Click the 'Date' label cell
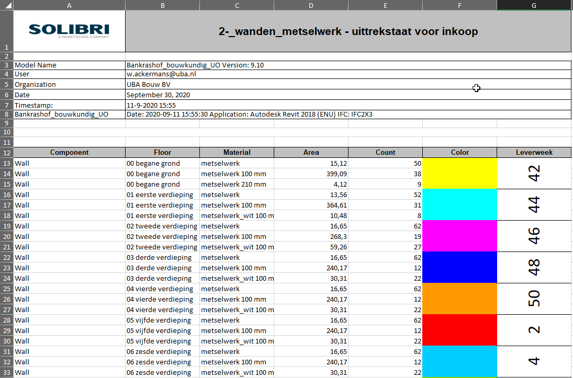Screen dimensions: 573x378 pyautogui.click(x=69, y=95)
